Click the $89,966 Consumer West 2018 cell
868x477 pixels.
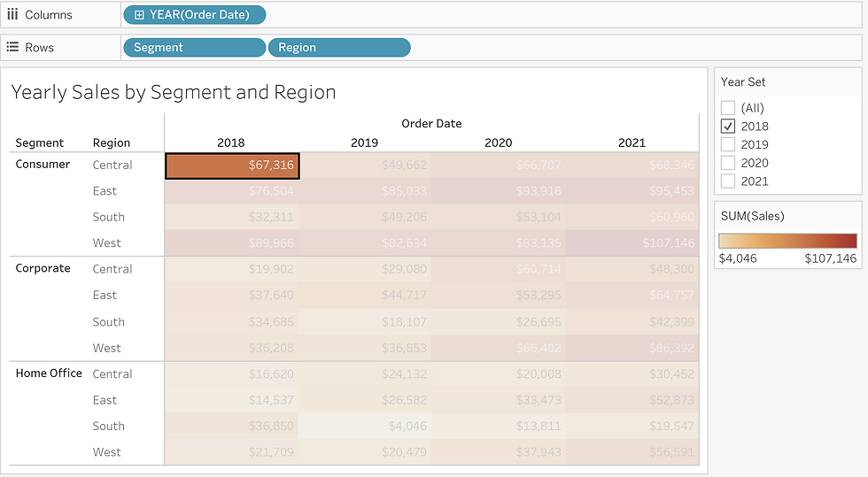(232, 243)
